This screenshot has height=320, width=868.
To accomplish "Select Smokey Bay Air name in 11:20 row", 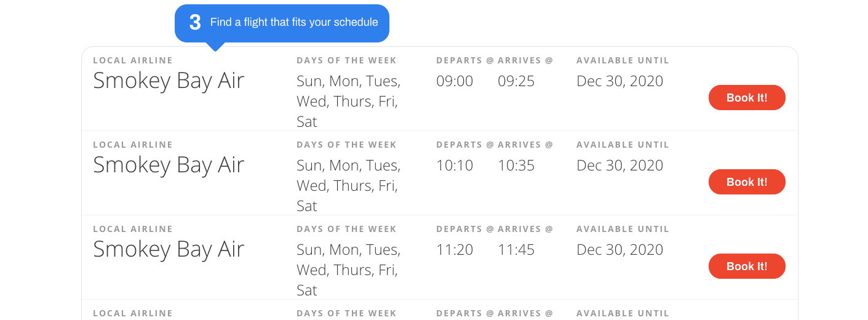I will click(169, 249).
